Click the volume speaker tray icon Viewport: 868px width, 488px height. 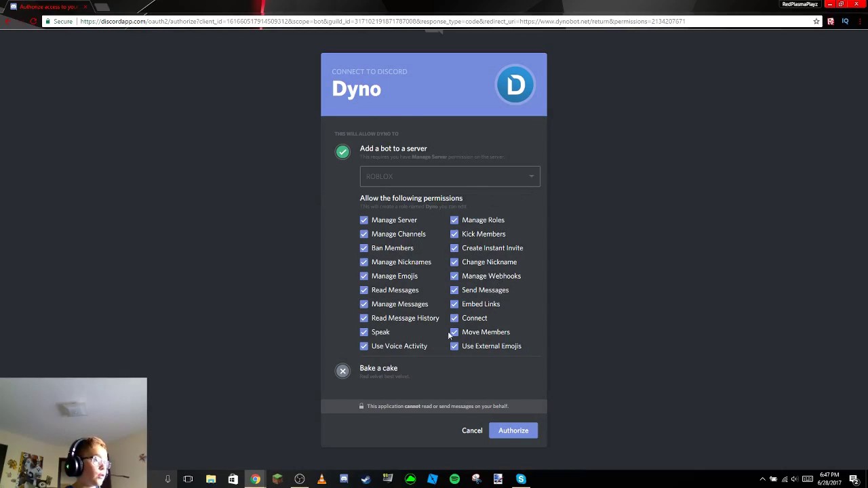click(795, 479)
